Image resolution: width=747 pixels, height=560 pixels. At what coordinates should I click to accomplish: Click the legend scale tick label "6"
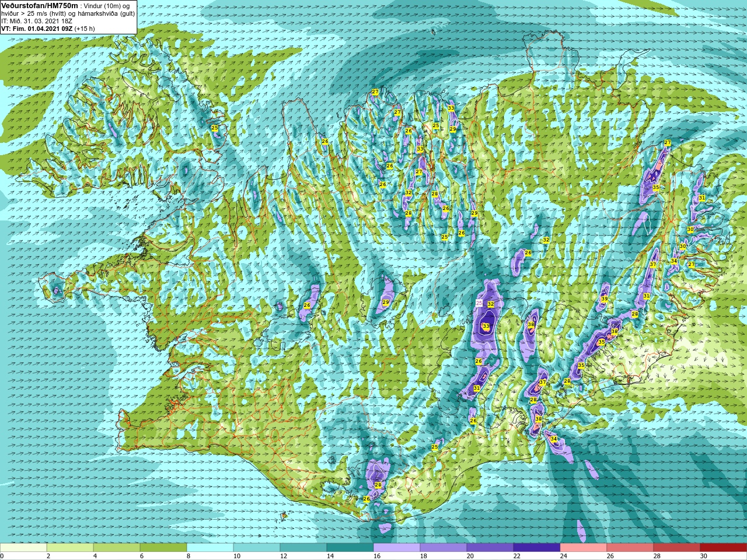click(x=142, y=556)
